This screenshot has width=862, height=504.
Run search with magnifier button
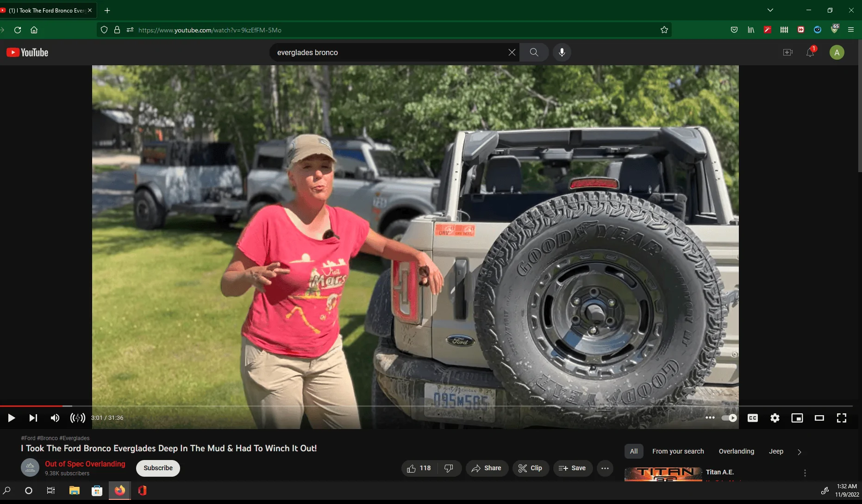point(534,52)
